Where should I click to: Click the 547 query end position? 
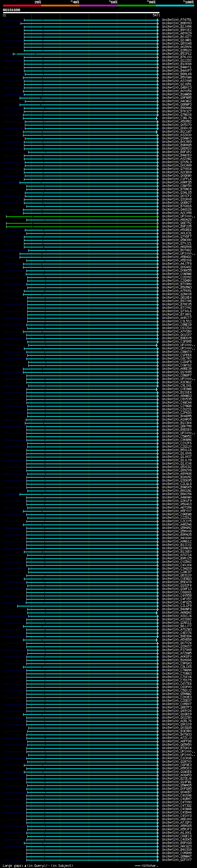click(155, 15)
